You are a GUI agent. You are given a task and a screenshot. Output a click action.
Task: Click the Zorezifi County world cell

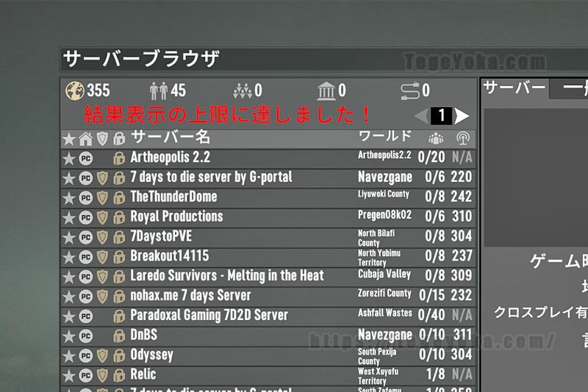click(384, 293)
